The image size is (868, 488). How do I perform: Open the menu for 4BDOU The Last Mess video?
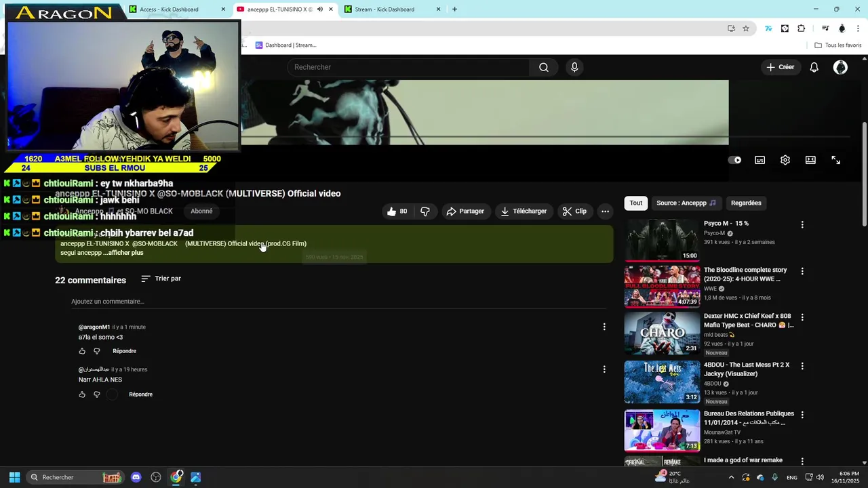(802, 366)
